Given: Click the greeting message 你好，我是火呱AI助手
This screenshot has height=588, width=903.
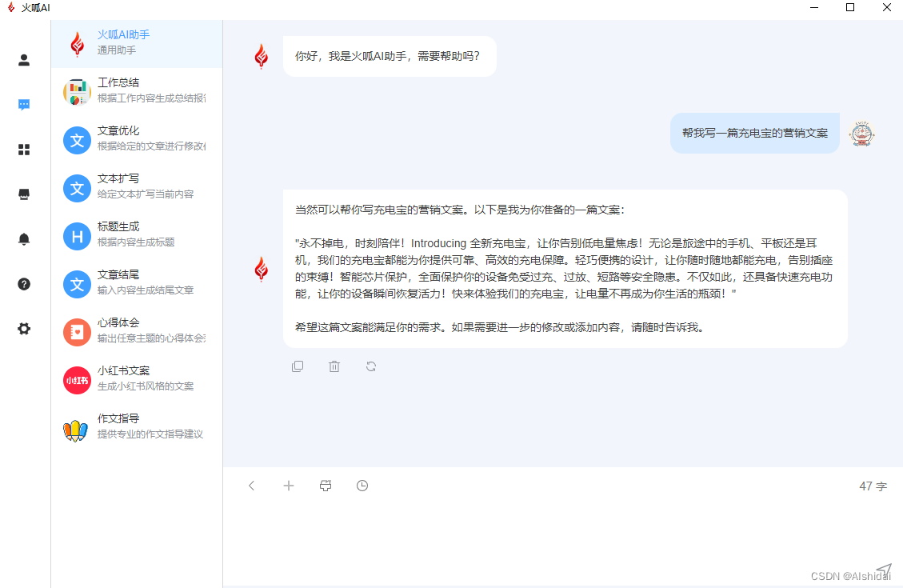Looking at the screenshot, I should point(390,57).
